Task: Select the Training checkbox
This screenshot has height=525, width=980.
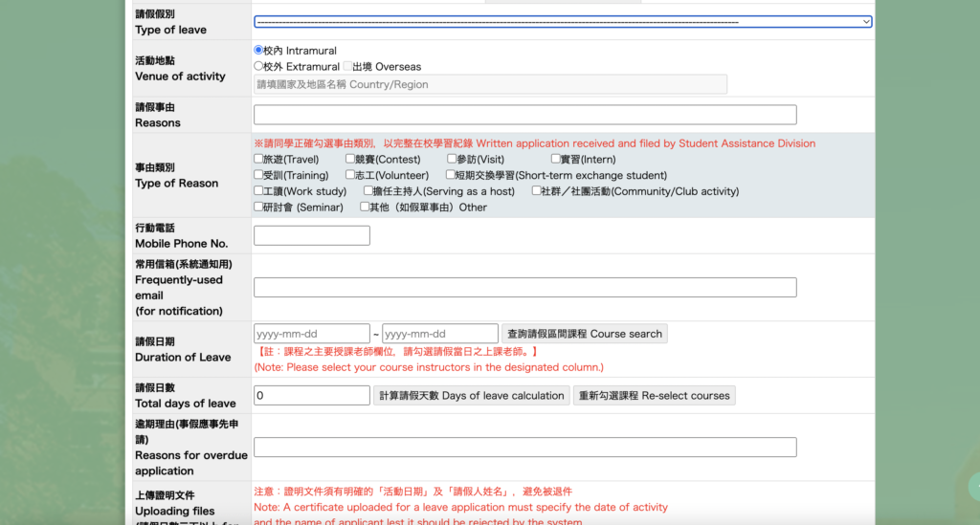Action: click(x=258, y=175)
